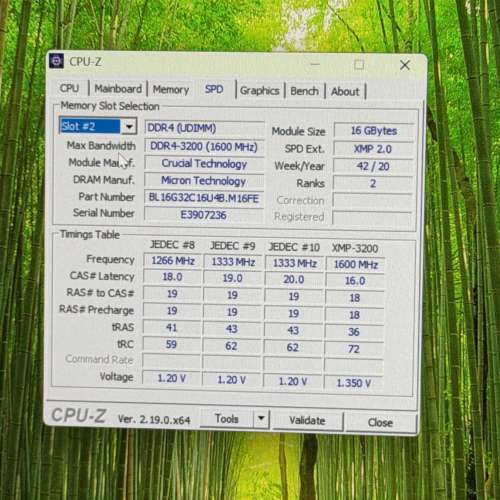The height and width of the screenshot is (500, 500).
Task: Click tRAS value 41
Action: coord(172,328)
